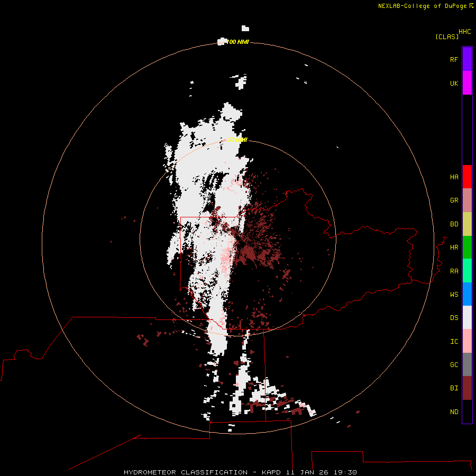Image resolution: width=476 pixels, height=476 pixels.
Task: Click the UK magenta legend swatch
Action: coord(467,83)
